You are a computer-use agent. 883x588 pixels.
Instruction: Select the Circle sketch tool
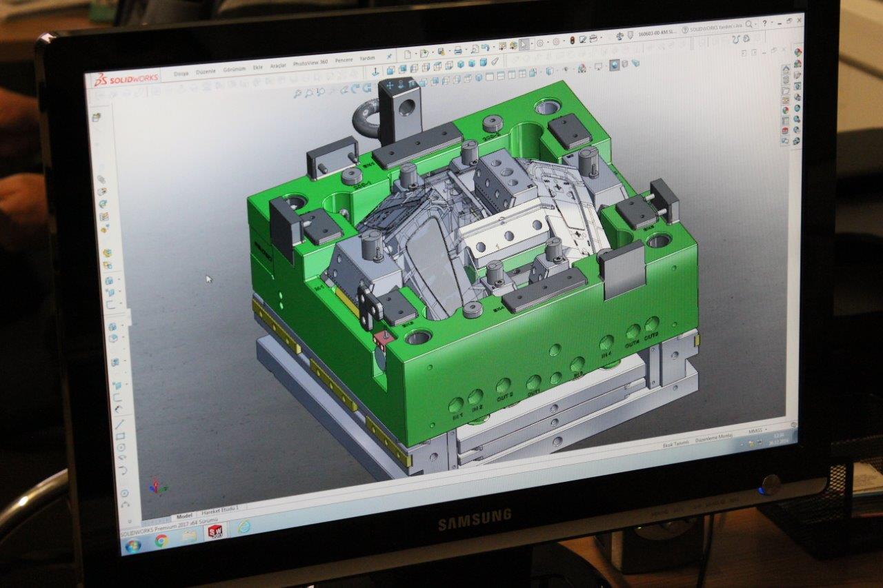click(121, 447)
